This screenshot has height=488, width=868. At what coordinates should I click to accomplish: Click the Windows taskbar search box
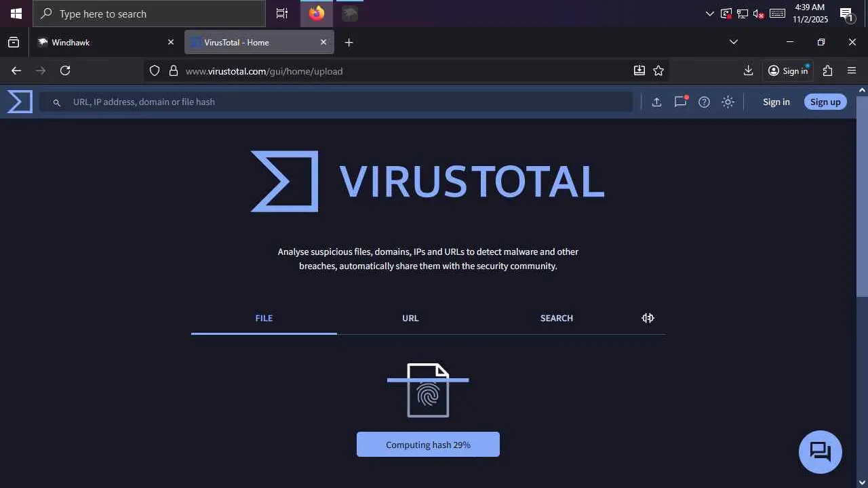point(149,14)
